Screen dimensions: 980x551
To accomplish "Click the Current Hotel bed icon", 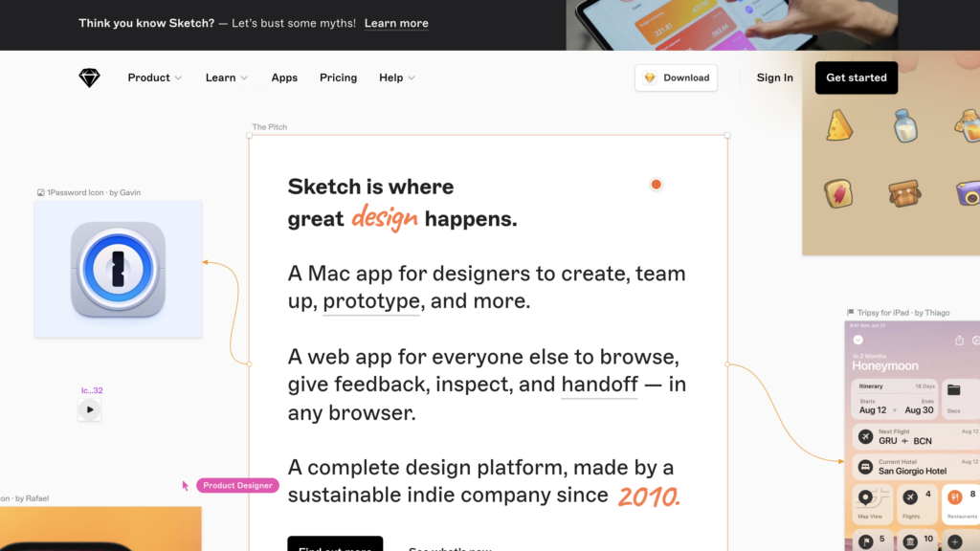I will [x=865, y=467].
